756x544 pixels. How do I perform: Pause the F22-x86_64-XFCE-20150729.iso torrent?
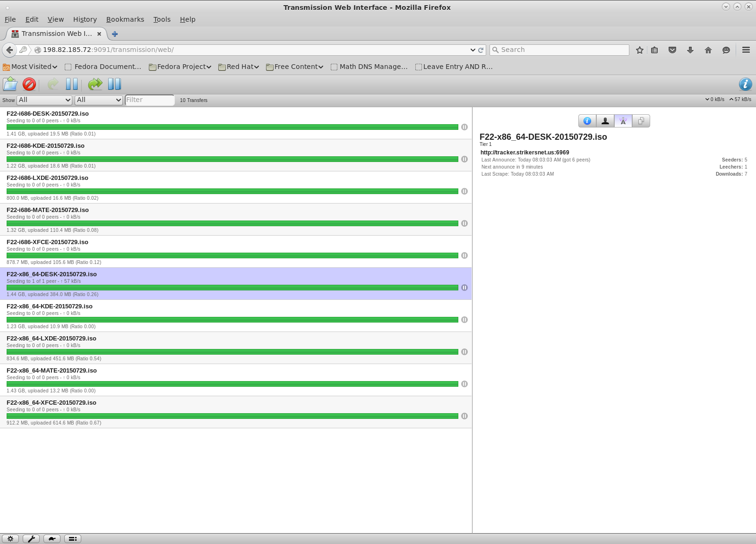pos(464,416)
